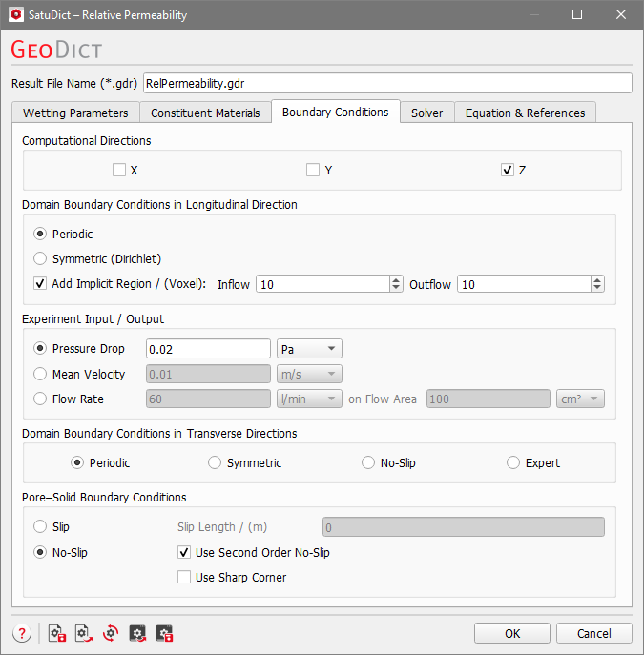This screenshot has height=655, width=644.
Task: Click the dark gear load-defaults icon
Action: tap(137, 633)
